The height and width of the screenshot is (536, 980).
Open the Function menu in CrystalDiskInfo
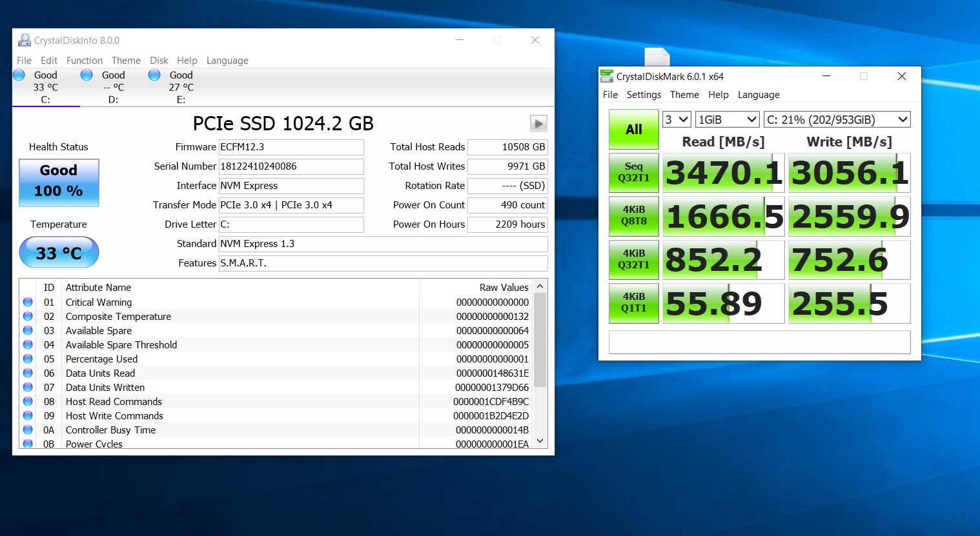click(x=85, y=61)
